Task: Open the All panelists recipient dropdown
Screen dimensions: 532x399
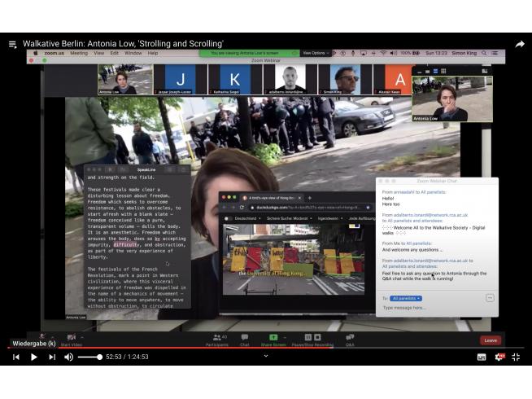Action: tap(408, 298)
